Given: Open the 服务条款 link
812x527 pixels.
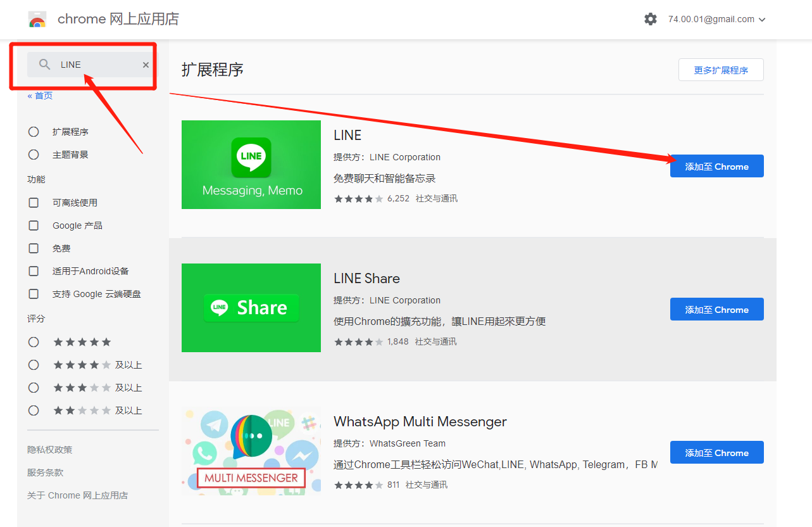Looking at the screenshot, I should click(46, 473).
